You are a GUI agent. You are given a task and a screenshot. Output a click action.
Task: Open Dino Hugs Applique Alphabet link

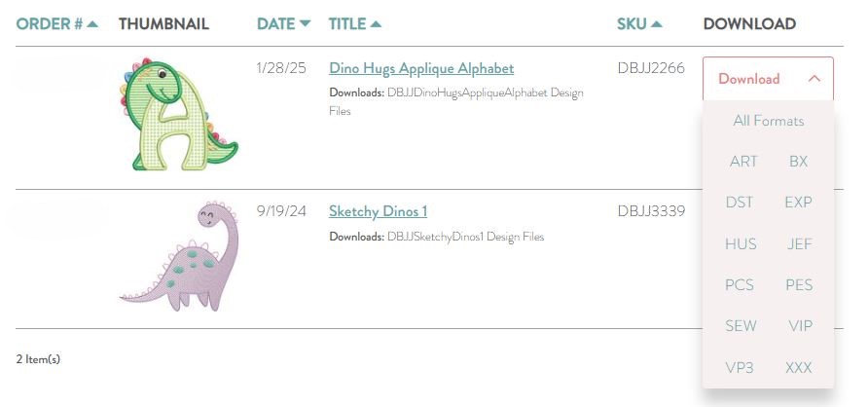421,69
